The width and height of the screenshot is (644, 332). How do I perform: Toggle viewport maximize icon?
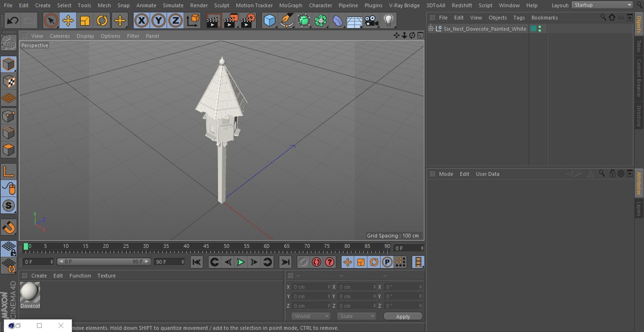[x=420, y=35]
